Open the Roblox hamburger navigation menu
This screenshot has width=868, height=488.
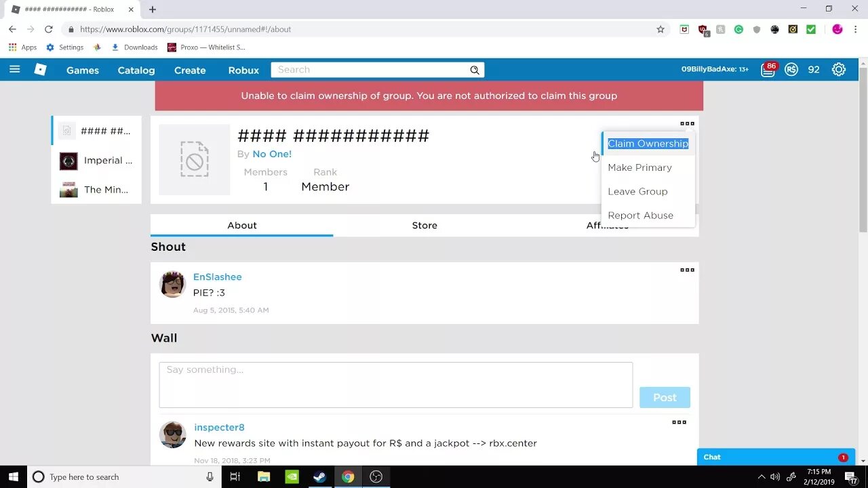pos(14,69)
